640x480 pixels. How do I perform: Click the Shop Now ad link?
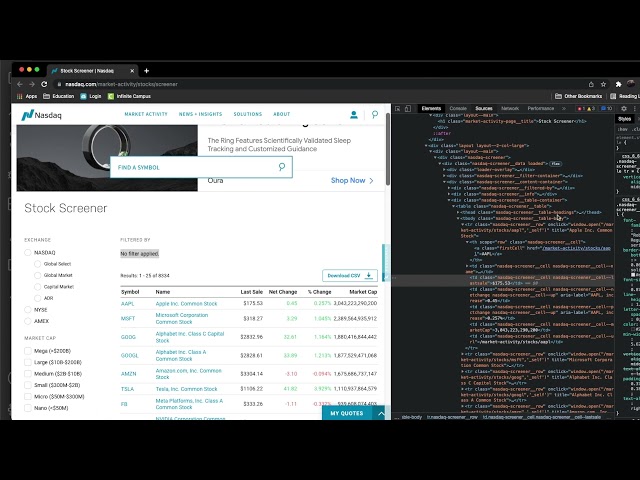(x=352, y=180)
